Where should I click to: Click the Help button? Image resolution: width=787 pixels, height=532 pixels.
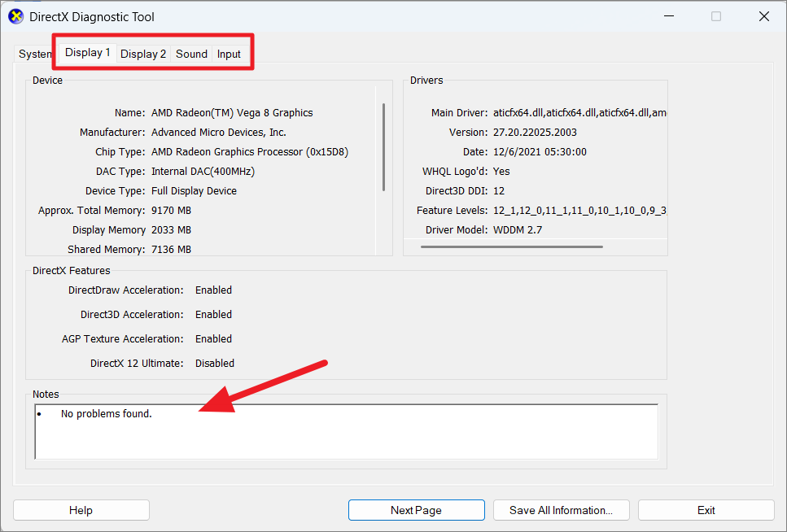point(81,510)
